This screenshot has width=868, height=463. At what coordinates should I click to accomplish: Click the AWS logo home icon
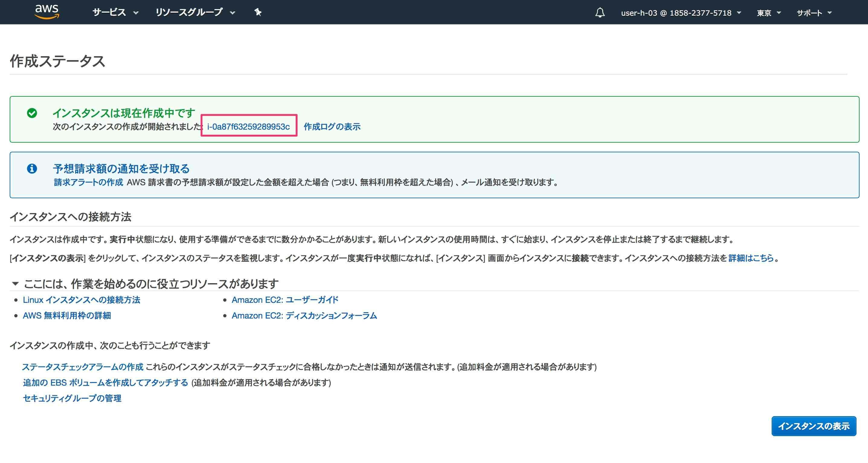click(x=47, y=12)
